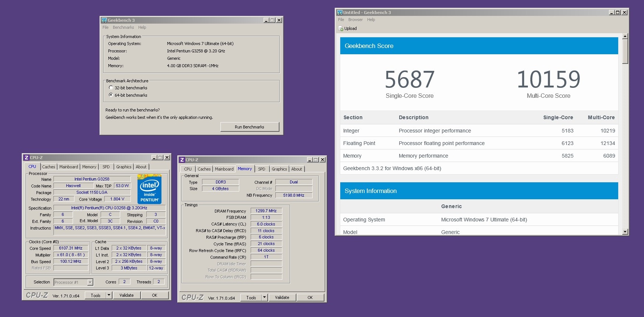Click the Socket 1150 LGA package field

point(92,193)
